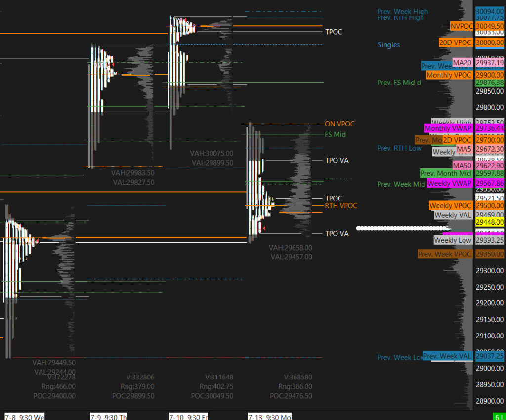Click the 20D VPOC level label
Image resolution: width=506 pixels, height=420 pixels.
coord(456,42)
